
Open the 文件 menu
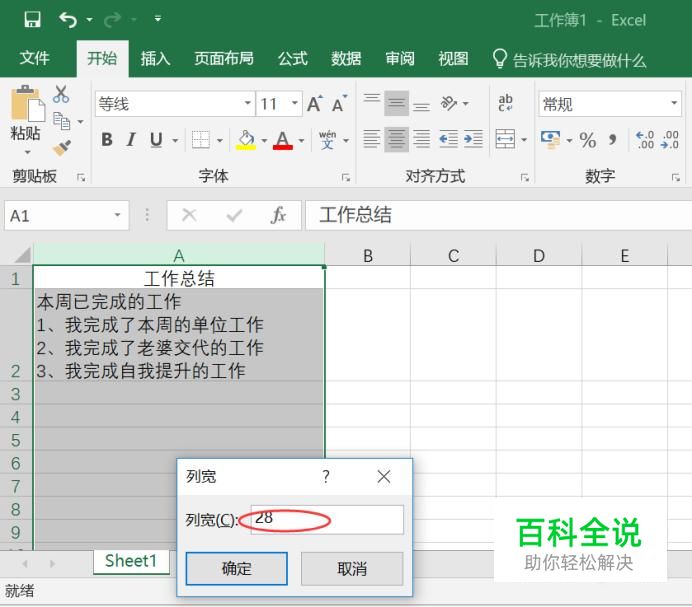click(34, 58)
